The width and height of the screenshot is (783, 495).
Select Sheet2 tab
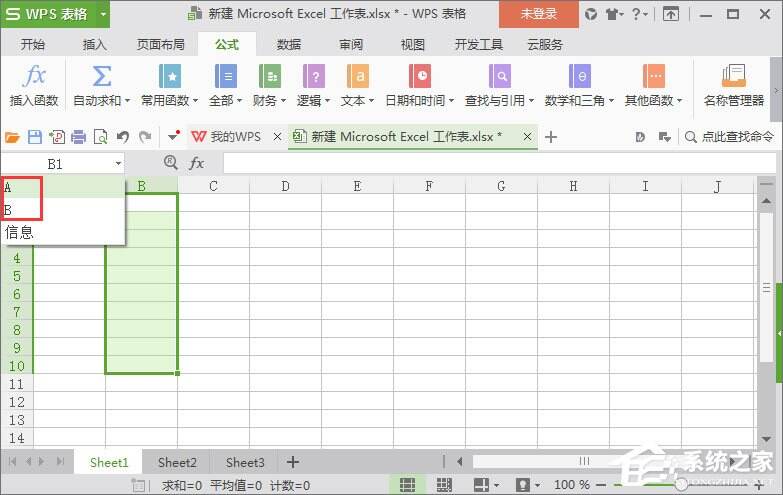click(x=177, y=463)
